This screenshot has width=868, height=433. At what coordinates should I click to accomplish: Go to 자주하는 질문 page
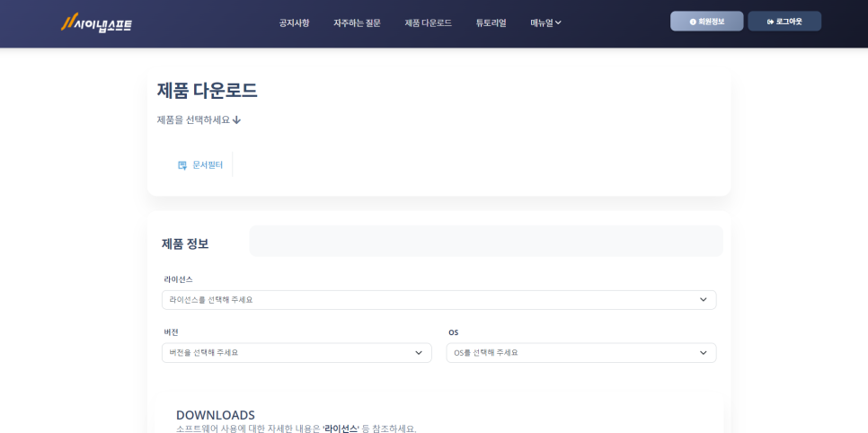point(357,22)
